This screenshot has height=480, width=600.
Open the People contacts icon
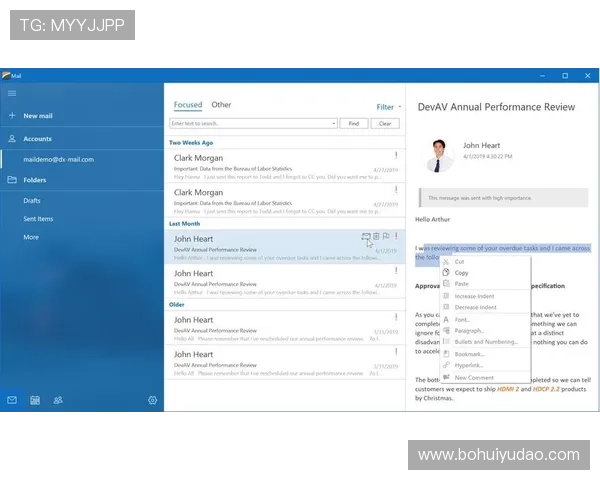pos(58,400)
